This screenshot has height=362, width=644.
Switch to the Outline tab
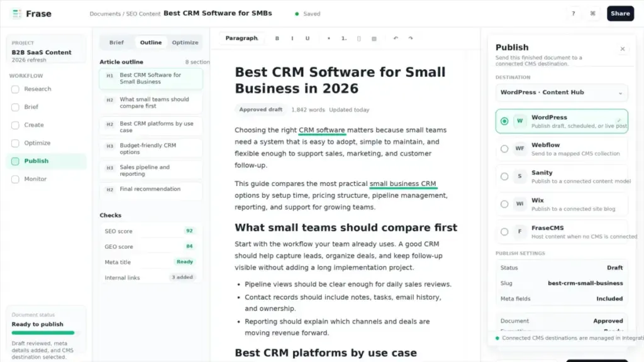pyautogui.click(x=151, y=42)
